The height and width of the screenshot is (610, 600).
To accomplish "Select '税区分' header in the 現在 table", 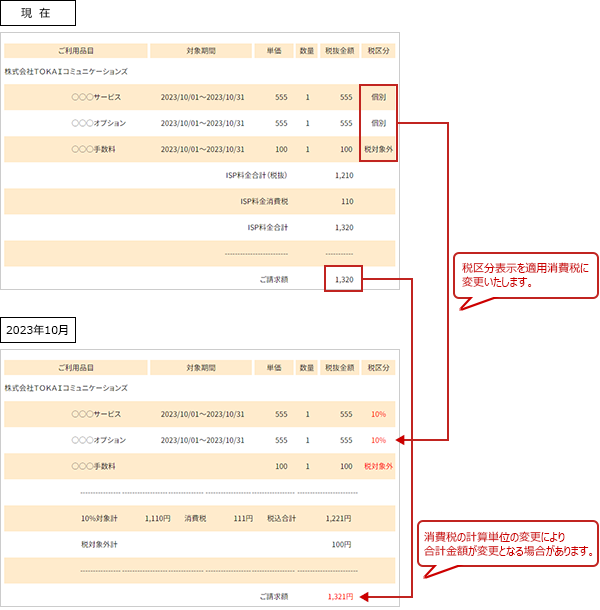I will pos(378,51).
